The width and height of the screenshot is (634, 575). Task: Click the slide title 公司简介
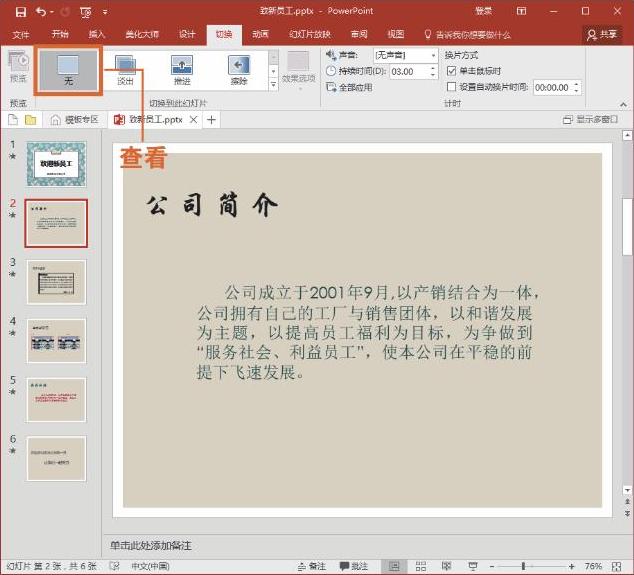pyautogui.click(x=212, y=205)
